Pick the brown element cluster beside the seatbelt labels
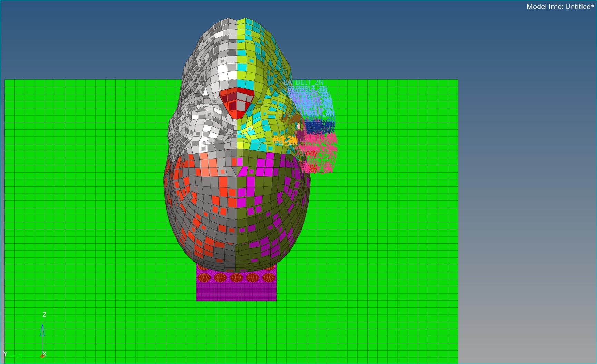This screenshot has width=597, height=364. pyautogui.click(x=291, y=119)
